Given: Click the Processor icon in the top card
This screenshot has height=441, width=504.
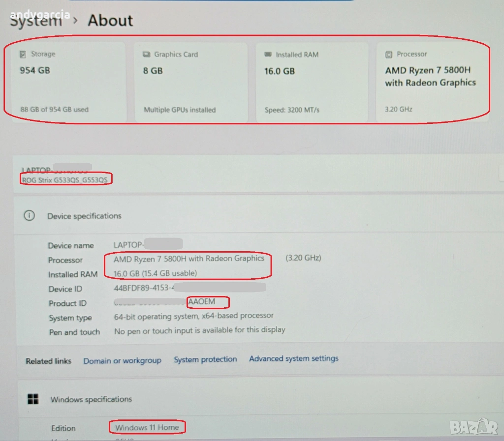Looking at the screenshot, I should point(389,55).
